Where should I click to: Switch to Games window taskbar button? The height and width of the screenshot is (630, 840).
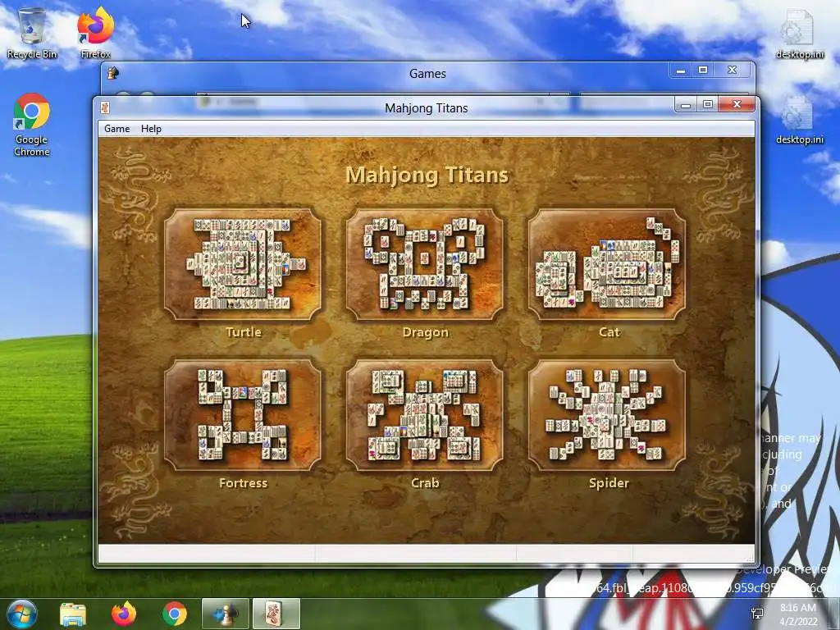(225, 614)
